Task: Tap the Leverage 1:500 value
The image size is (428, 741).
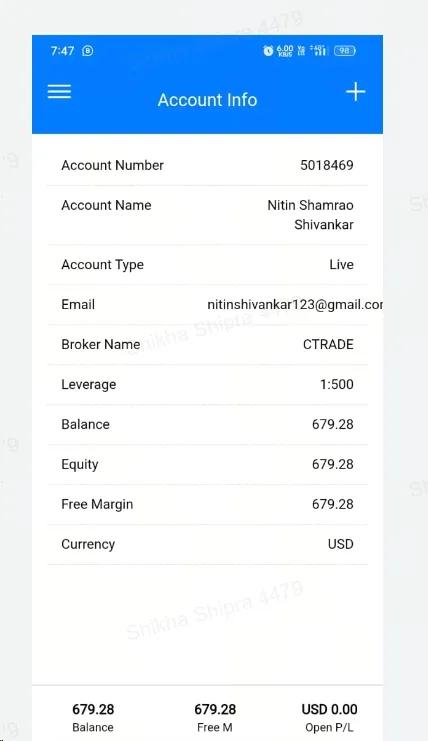Action: point(337,384)
